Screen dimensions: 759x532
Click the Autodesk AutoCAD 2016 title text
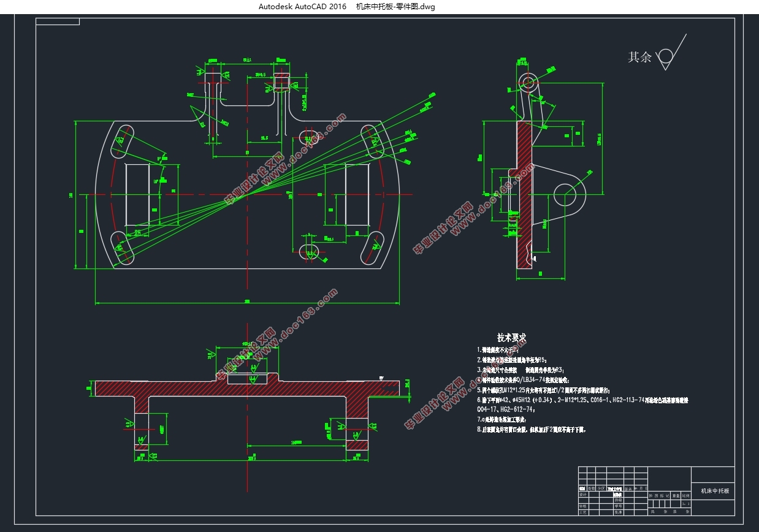click(x=302, y=7)
